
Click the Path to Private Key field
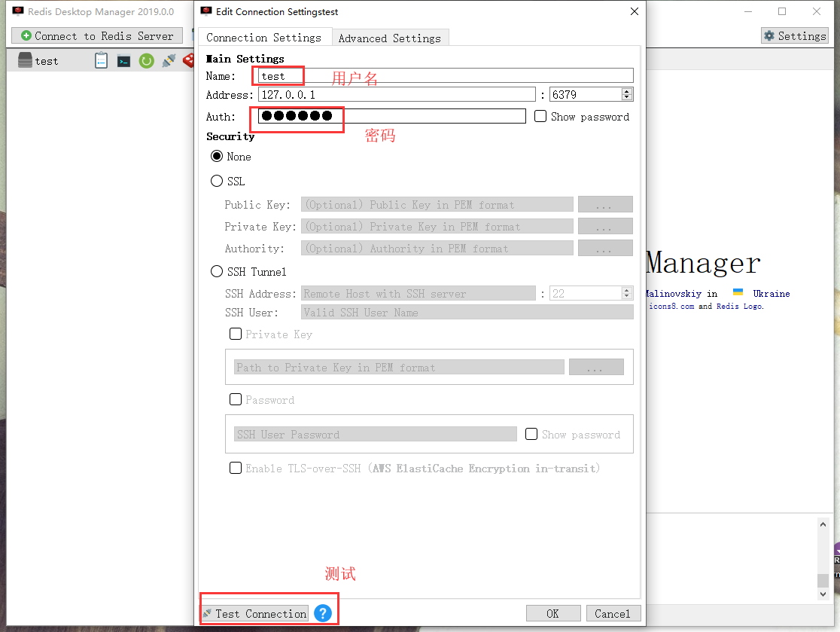point(399,367)
